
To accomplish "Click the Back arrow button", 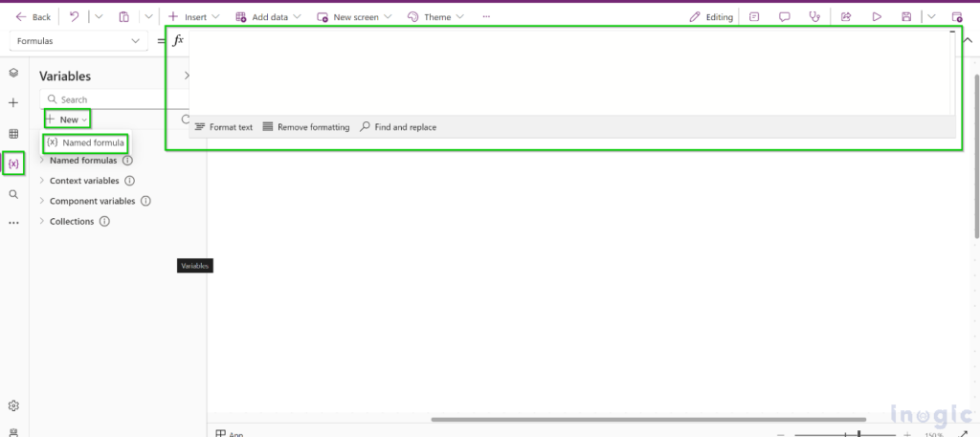I will (x=33, y=17).
